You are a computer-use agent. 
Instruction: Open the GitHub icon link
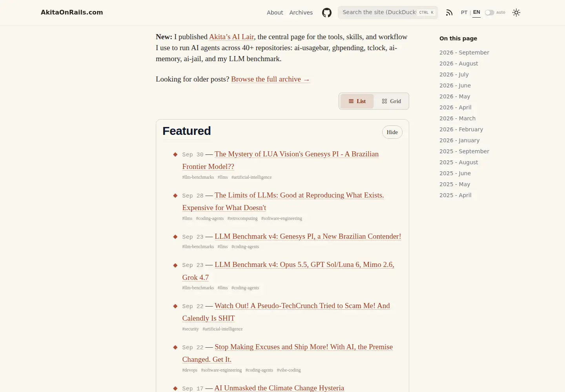327,13
